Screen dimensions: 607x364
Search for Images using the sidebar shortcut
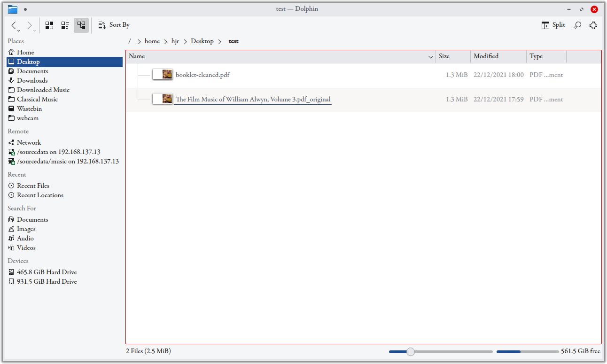pyautogui.click(x=26, y=229)
